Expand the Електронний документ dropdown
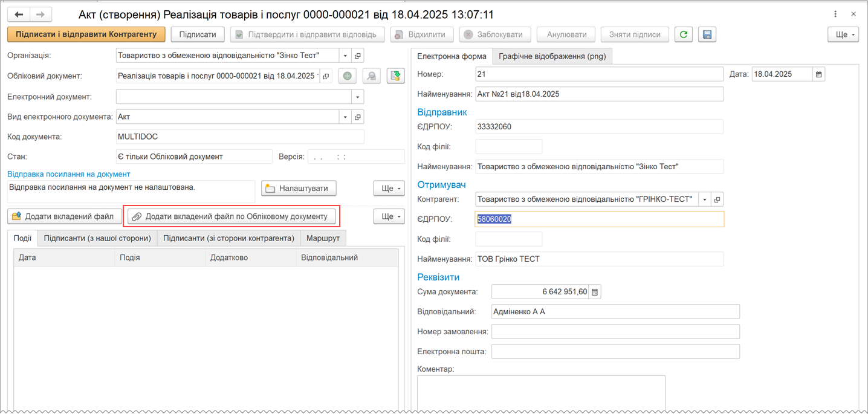Screen dimensions: 868x414 coord(358,97)
